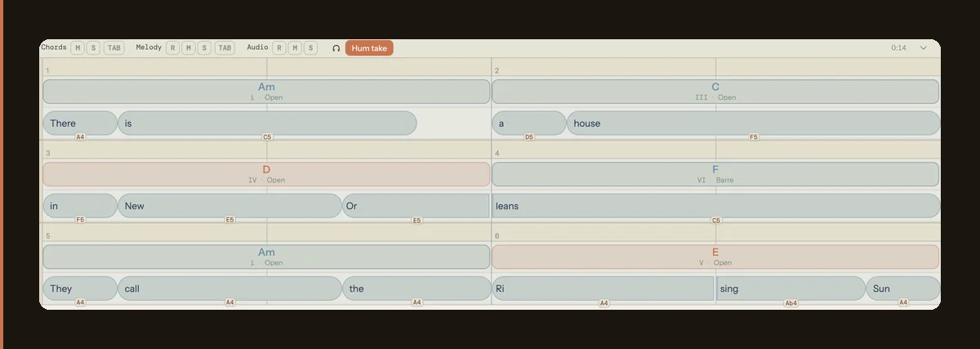Arm the Melody track with R

[172, 48]
